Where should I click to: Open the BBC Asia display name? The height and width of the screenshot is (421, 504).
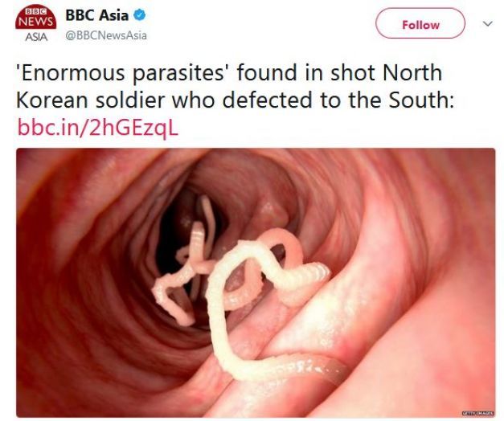coord(96,15)
